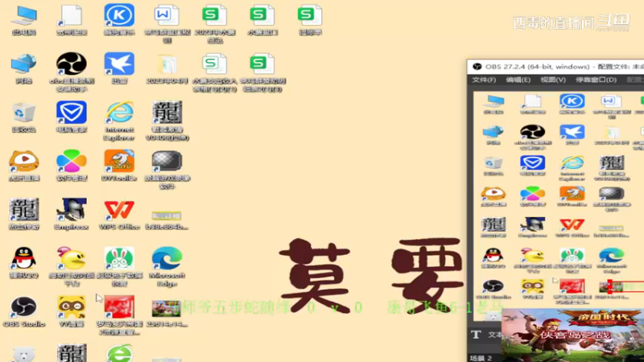This screenshot has height=362, width=644.
Task: Open the 停靠窗口(D) menu in OBS
Action: (596, 80)
